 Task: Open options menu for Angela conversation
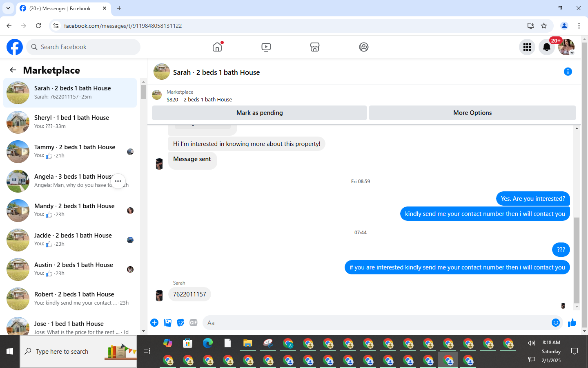pyautogui.click(x=118, y=181)
